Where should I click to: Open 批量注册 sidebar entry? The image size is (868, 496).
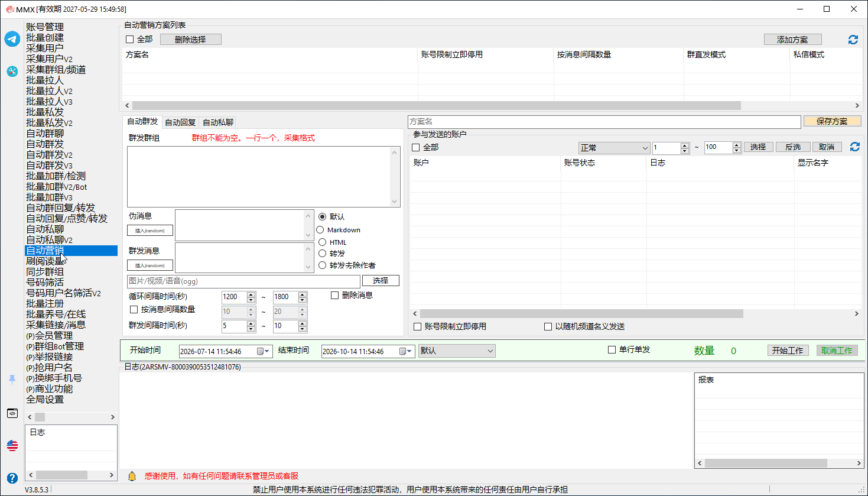(x=45, y=303)
